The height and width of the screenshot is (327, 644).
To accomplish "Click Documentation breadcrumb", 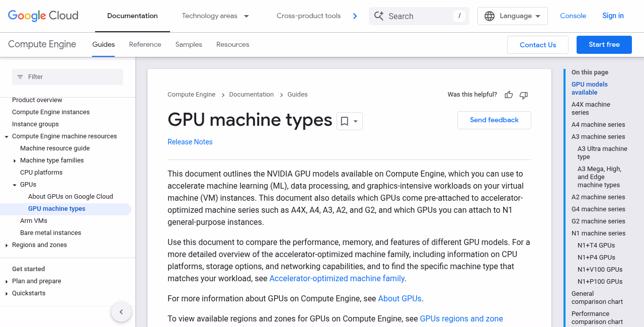I will coord(252,95).
